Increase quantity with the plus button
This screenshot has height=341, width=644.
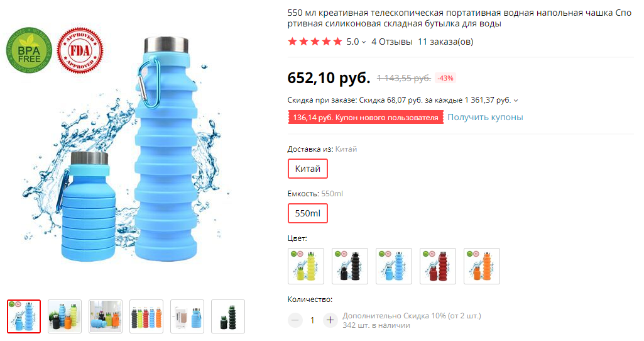tap(330, 320)
